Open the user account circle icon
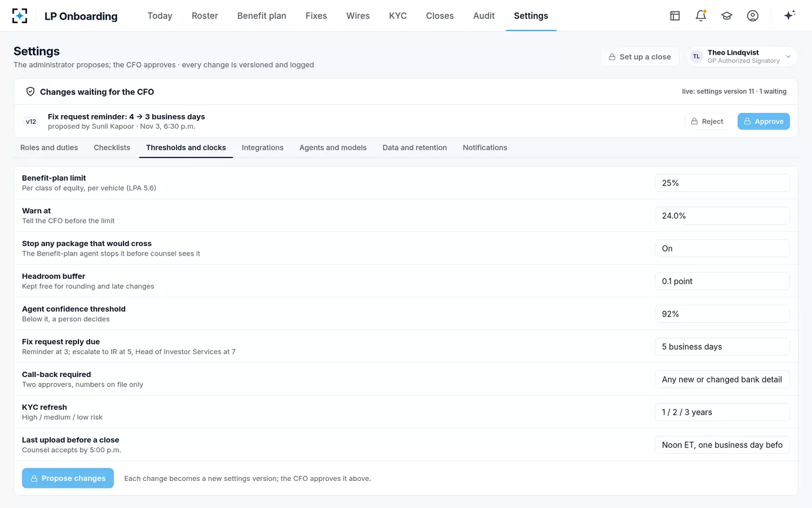 (753, 16)
